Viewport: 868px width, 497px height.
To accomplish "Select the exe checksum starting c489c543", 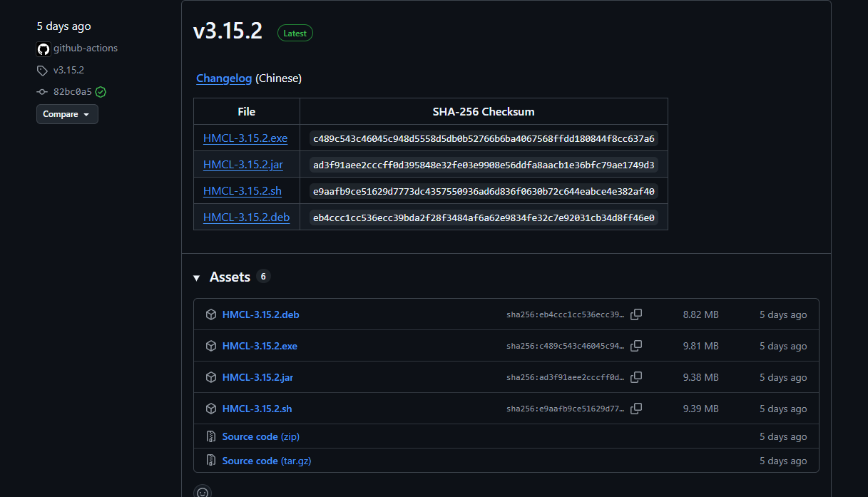I will (x=484, y=138).
